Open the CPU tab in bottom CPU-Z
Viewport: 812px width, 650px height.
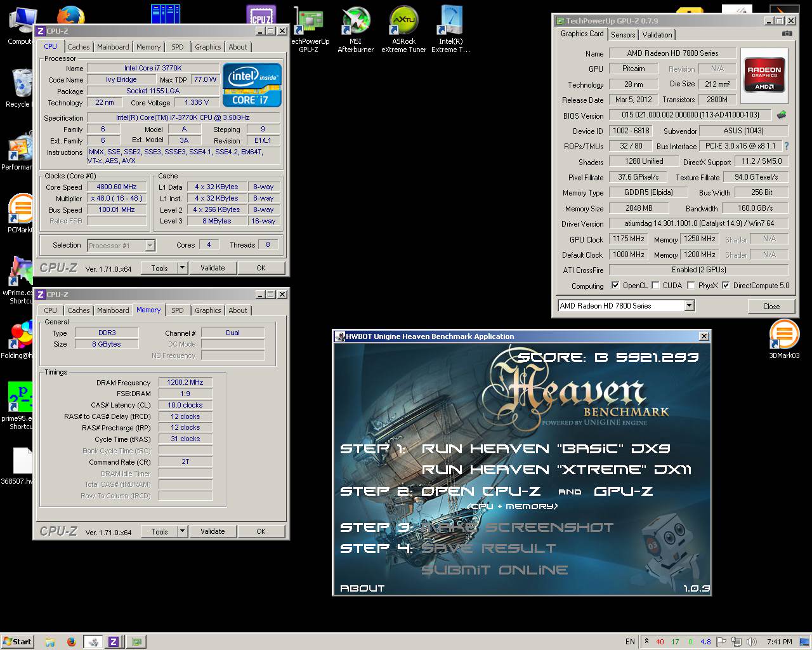[x=51, y=310]
